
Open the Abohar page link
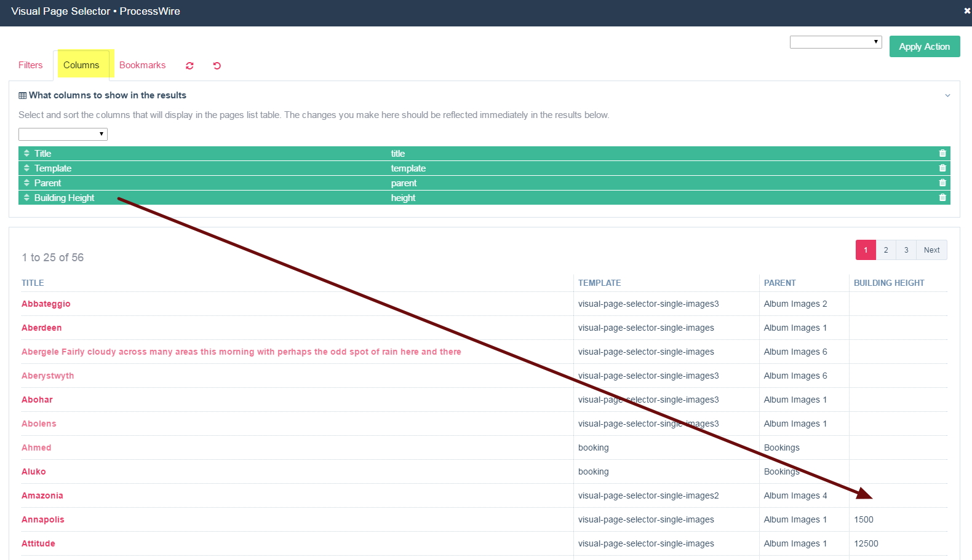click(37, 400)
